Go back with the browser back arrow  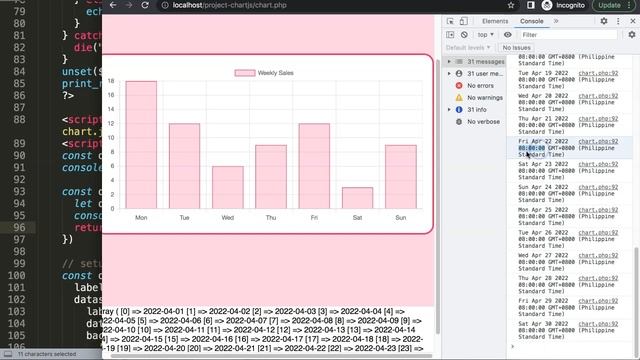pos(113,5)
